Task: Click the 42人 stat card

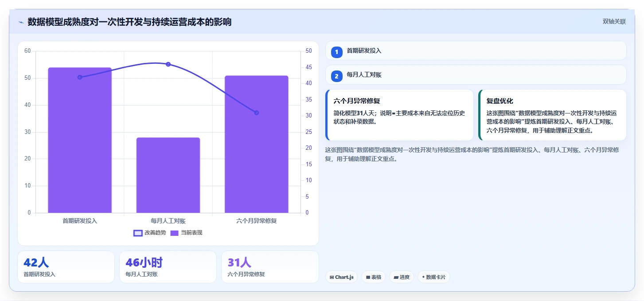Action: [66, 267]
